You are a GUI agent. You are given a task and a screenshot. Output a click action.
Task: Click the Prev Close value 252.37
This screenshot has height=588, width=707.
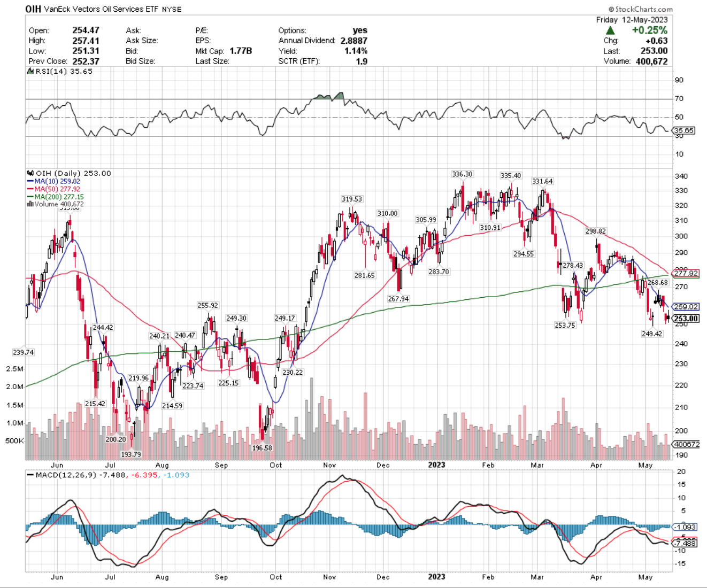click(86, 61)
